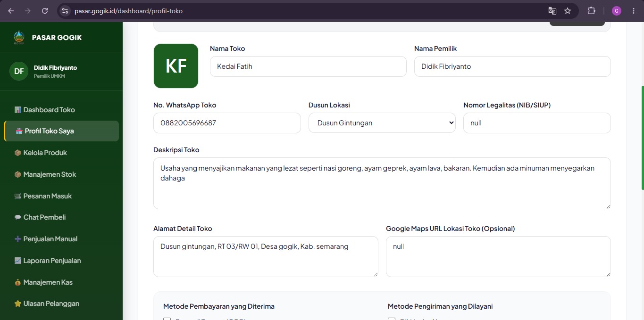
Task: Click the 'Metode Pembayaran yang Diterima' heading
Action: click(x=219, y=306)
